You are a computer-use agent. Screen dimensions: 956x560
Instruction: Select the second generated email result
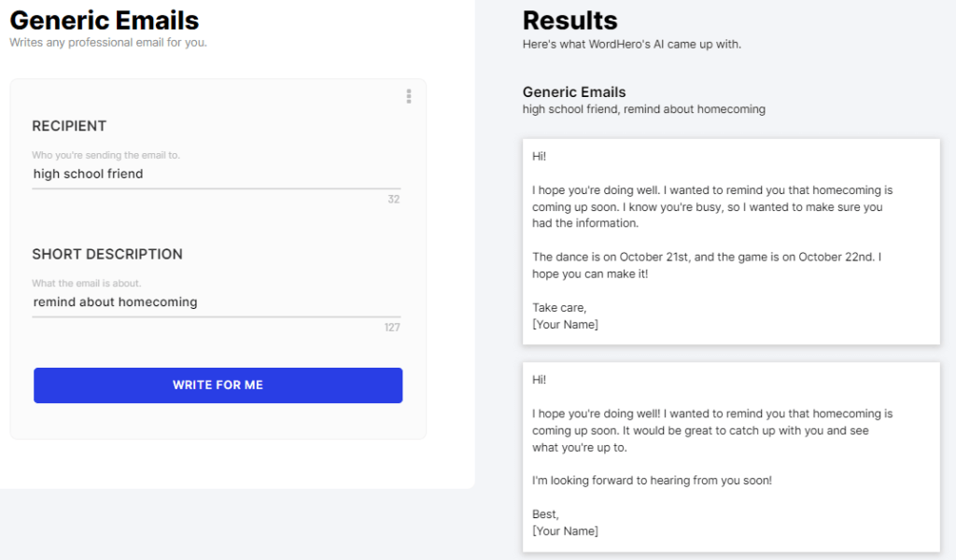click(731, 455)
